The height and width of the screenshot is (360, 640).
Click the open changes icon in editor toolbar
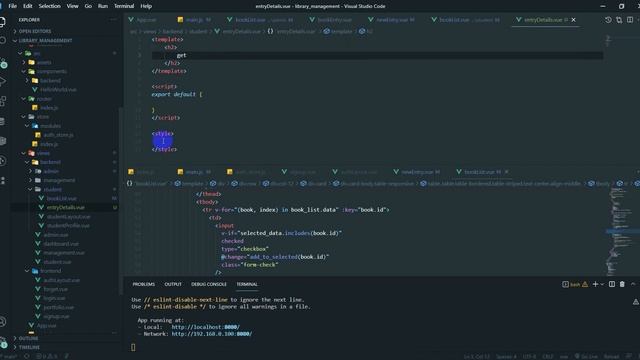click(619, 20)
